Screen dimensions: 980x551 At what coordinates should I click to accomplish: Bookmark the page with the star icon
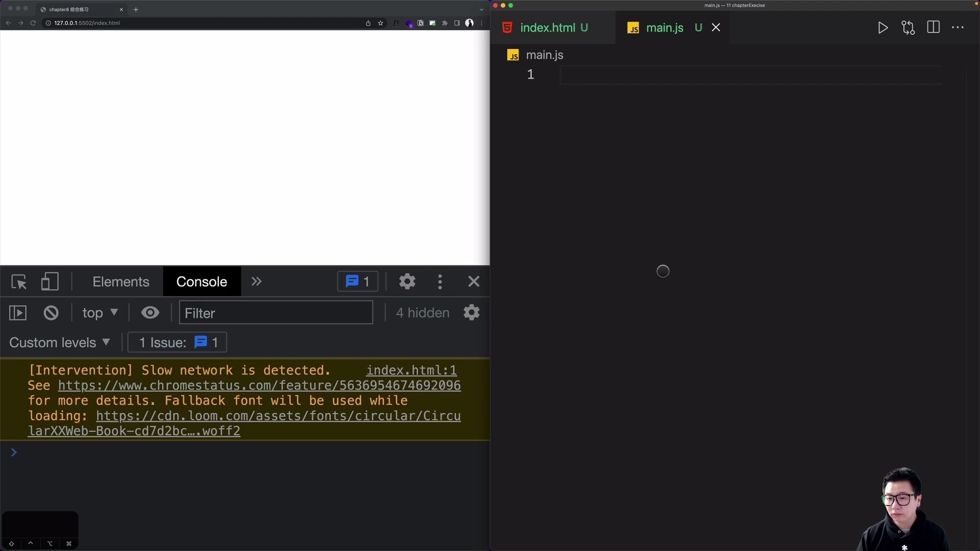(x=381, y=23)
